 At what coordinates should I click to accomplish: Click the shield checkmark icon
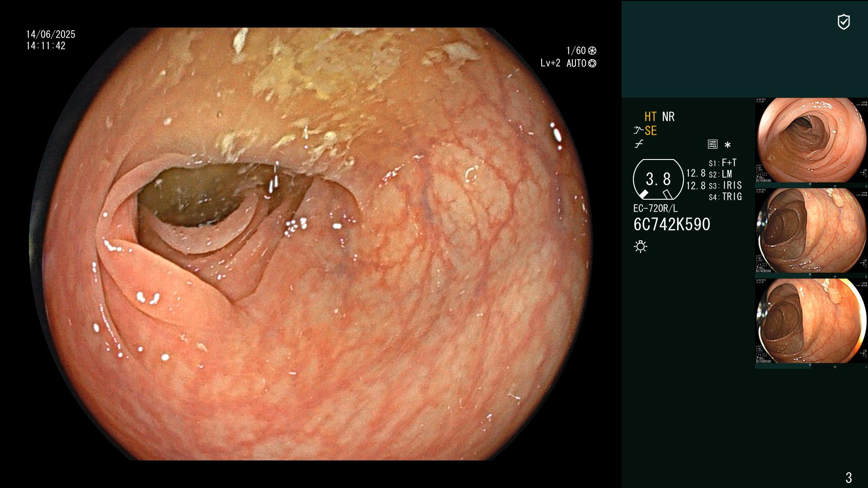(x=844, y=22)
